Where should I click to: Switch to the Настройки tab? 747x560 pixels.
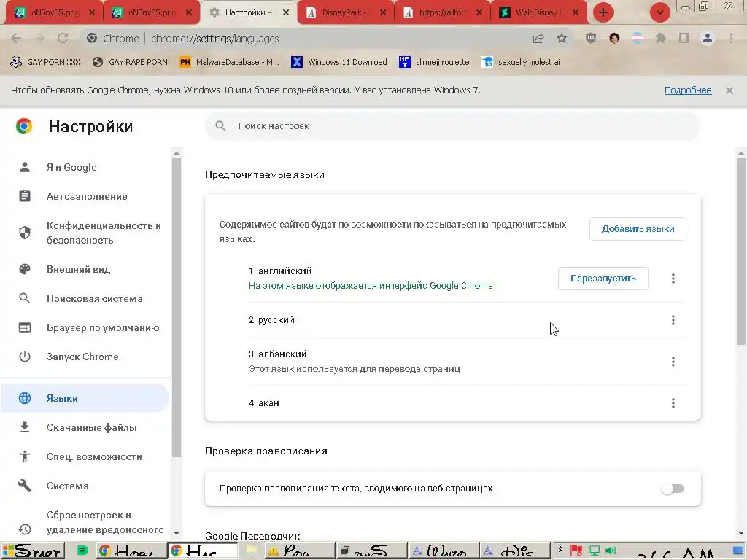pyautogui.click(x=249, y=13)
